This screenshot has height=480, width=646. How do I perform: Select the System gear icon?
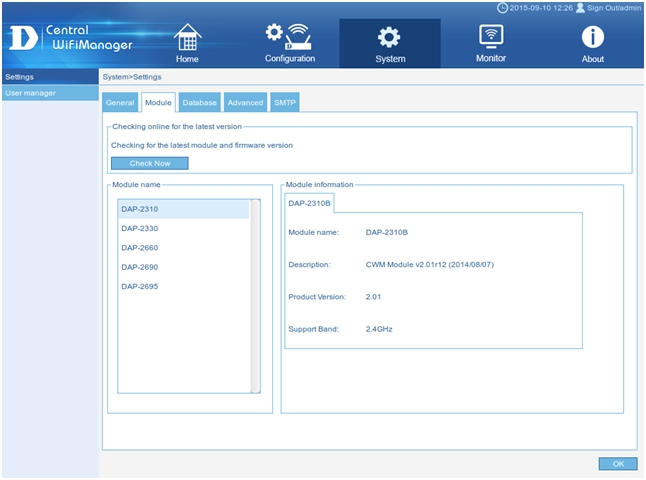click(390, 37)
